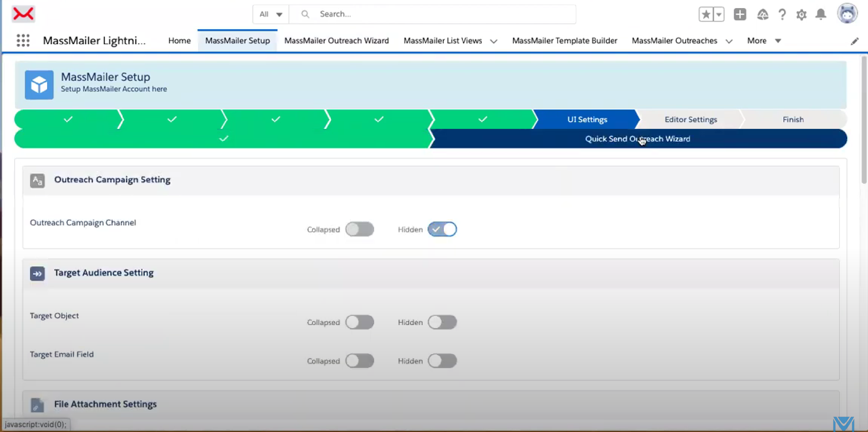Image resolution: width=868 pixels, height=432 pixels.
Task: Toggle Collapsed for Target Email Field
Action: 360,361
